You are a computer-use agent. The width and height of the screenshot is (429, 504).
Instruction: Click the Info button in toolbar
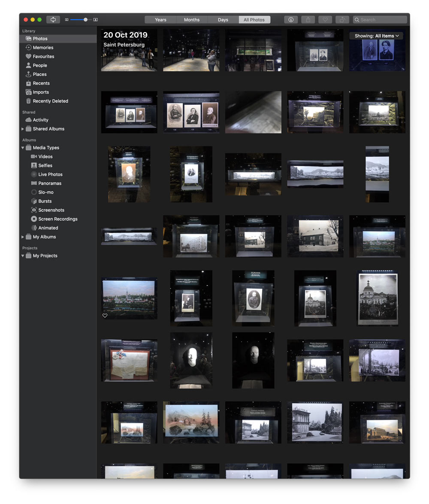pyautogui.click(x=291, y=20)
